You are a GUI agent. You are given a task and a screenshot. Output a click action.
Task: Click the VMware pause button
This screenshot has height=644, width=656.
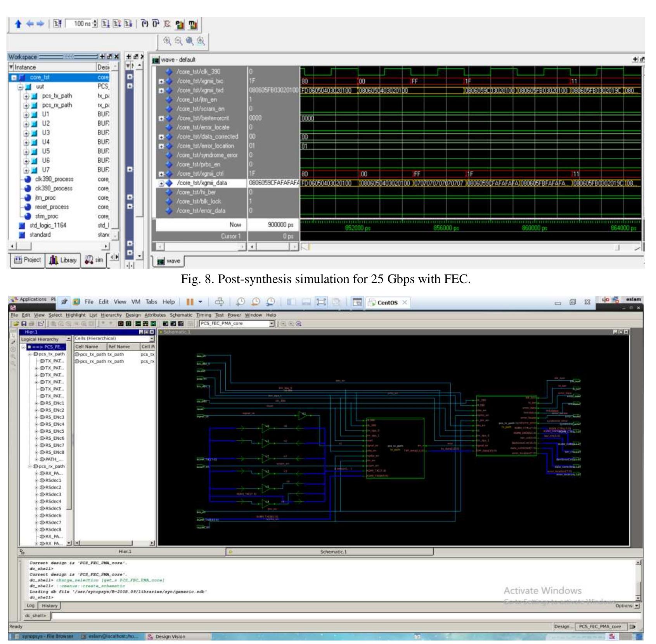pyautogui.click(x=190, y=302)
